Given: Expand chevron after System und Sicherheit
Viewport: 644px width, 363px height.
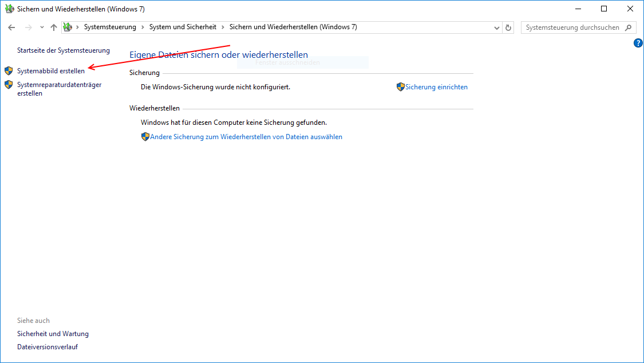Looking at the screenshot, I should click(223, 27).
